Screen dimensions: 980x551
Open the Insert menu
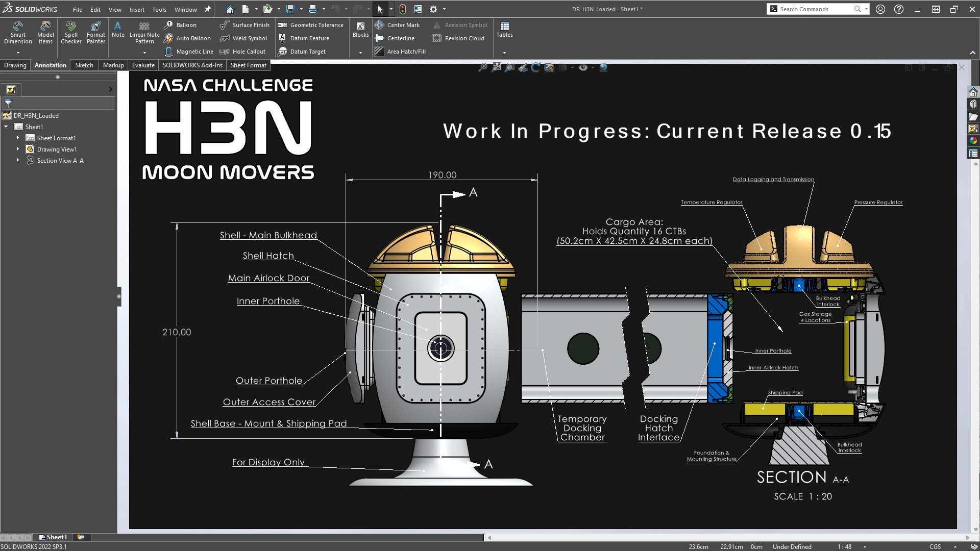tap(136, 9)
